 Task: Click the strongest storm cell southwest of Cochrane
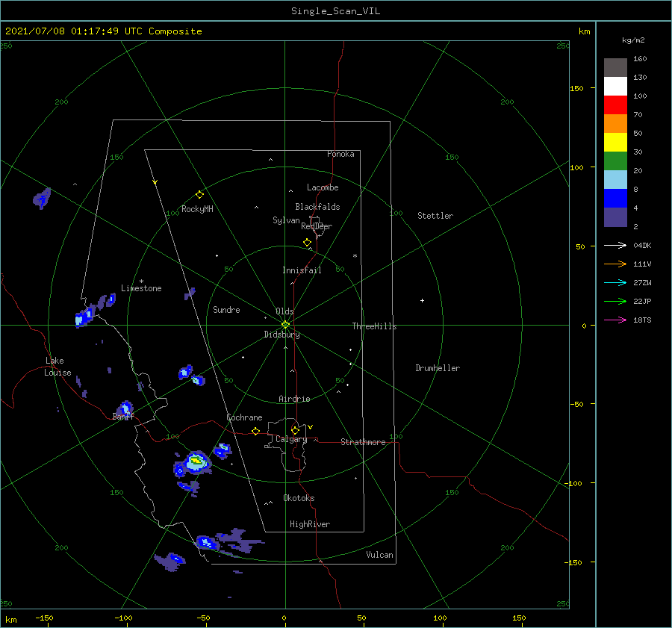196,461
